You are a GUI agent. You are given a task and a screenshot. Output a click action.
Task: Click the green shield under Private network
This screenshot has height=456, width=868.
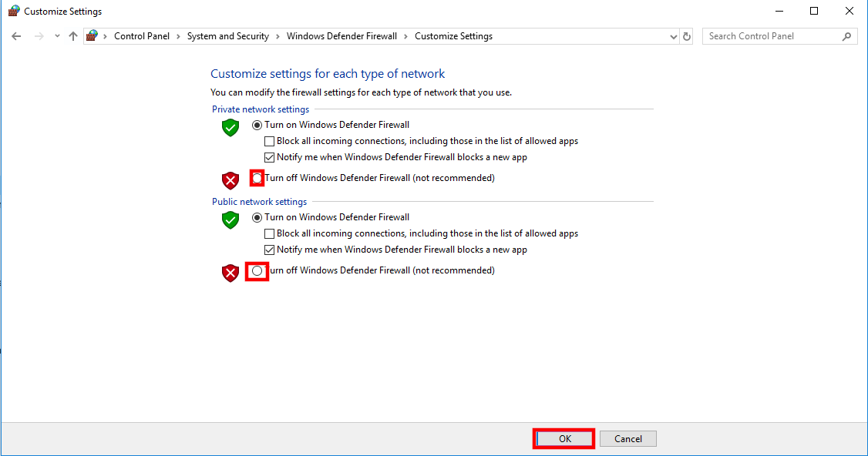coord(230,127)
